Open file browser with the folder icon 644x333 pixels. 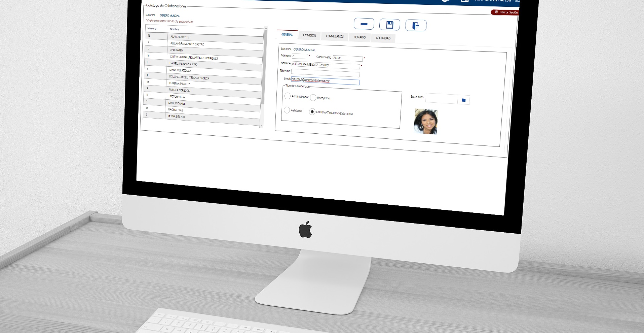463,100
